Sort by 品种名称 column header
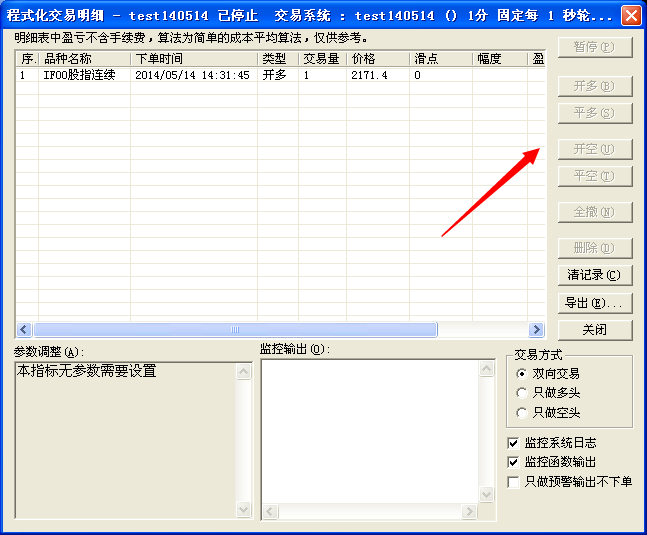The width and height of the screenshot is (647, 535). tap(84, 59)
